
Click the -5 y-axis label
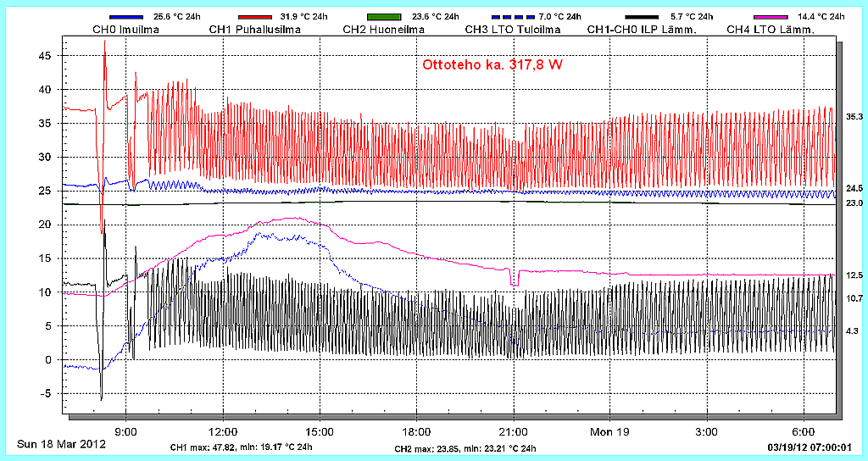click(x=46, y=393)
